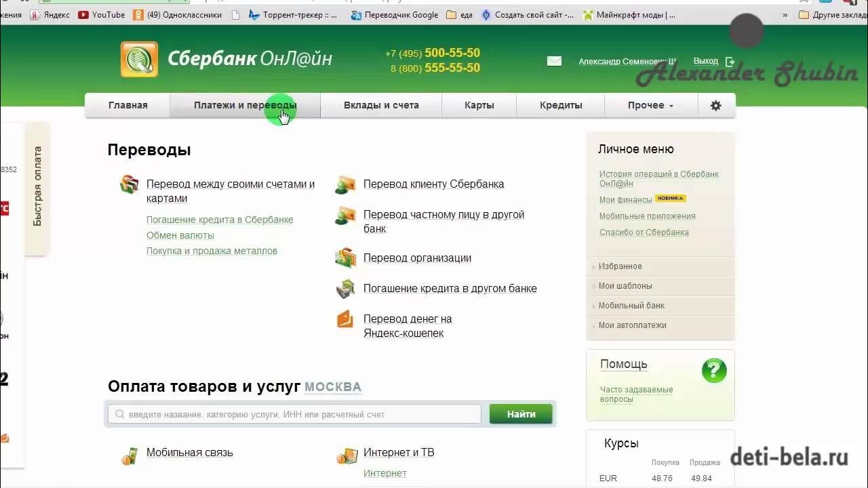
Task: Open Одноклассники bookmark in bookmarks bar
Action: (x=178, y=14)
